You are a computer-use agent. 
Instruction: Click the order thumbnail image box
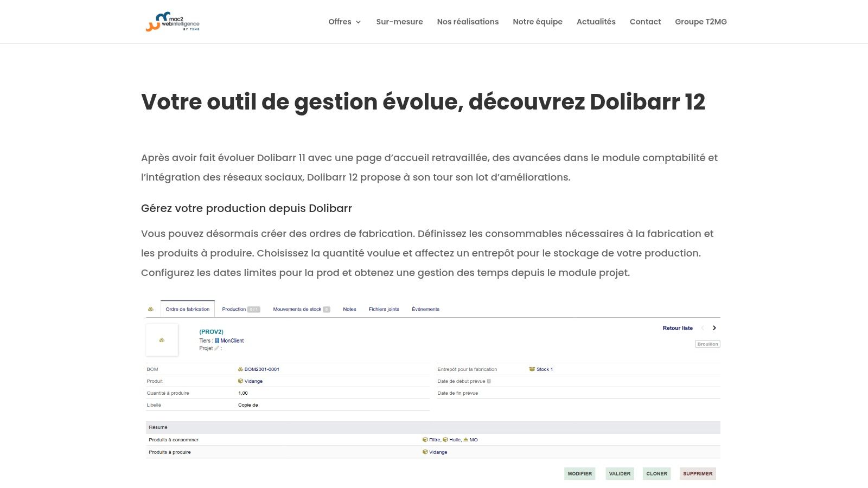162,340
